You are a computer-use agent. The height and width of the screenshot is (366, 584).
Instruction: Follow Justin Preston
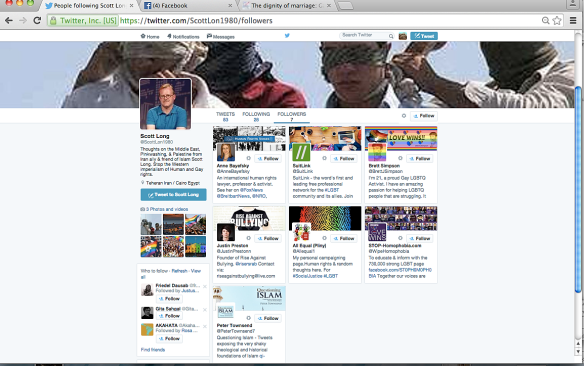268,238
